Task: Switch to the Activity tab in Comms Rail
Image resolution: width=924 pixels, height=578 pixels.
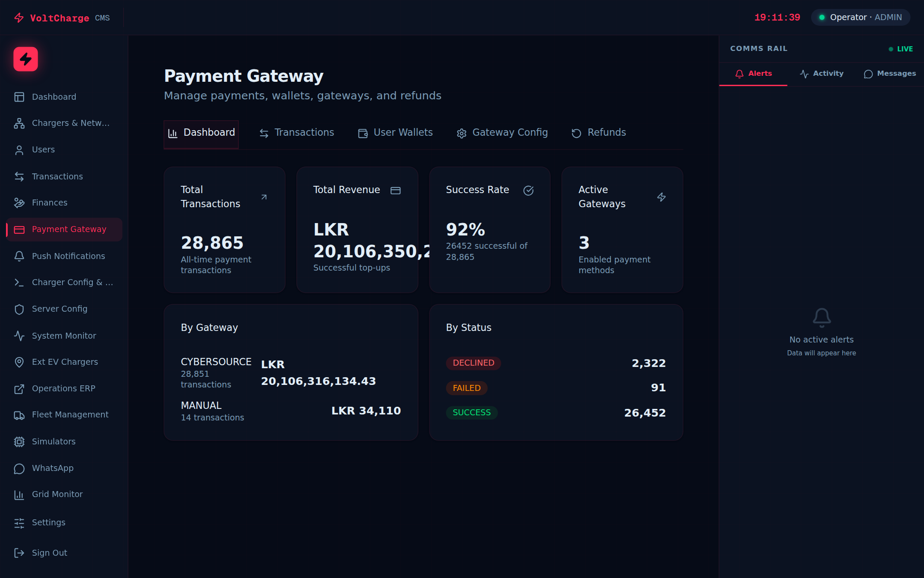Action: tap(821, 73)
